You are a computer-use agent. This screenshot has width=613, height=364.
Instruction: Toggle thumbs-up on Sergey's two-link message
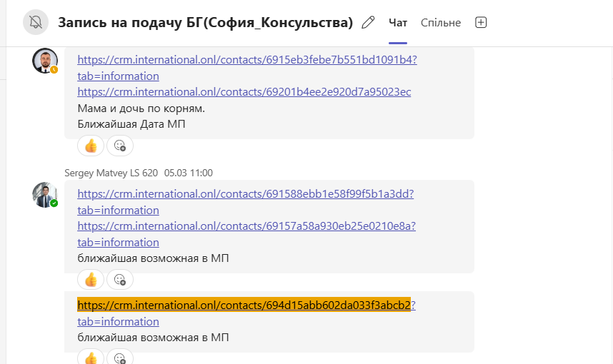[x=91, y=279]
